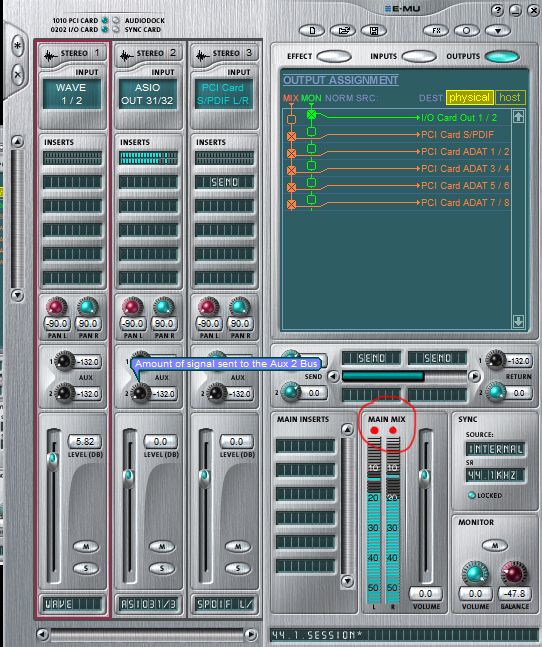
Task: Open WAVE 1/2 input selector
Action: point(72,94)
